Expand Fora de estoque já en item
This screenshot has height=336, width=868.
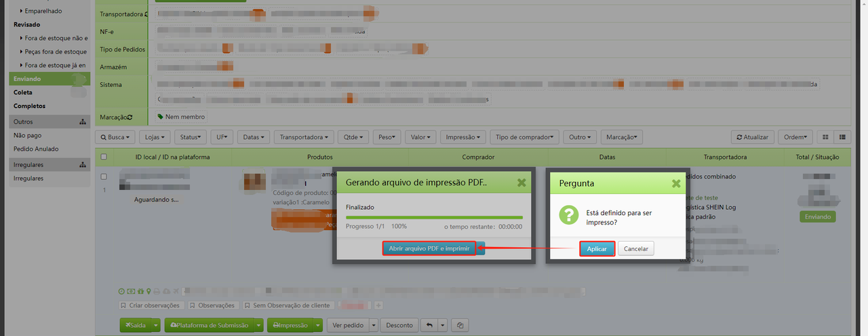pyautogui.click(x=22, y=65)
